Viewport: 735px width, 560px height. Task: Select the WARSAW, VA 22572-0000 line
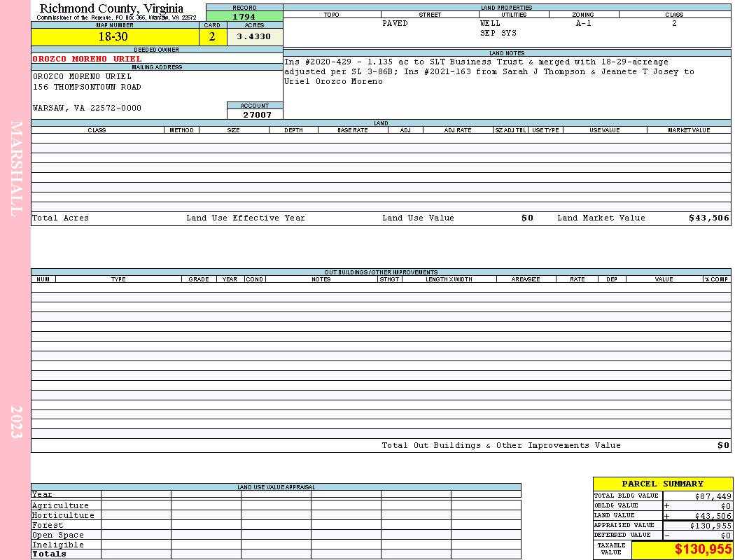(87, 108)
